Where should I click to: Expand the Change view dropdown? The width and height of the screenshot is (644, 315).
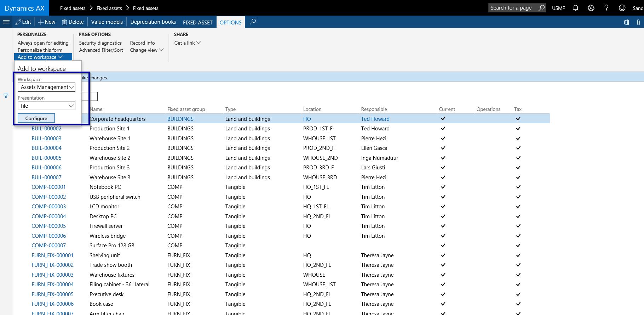pyautogui.click(x=147, y=50)
